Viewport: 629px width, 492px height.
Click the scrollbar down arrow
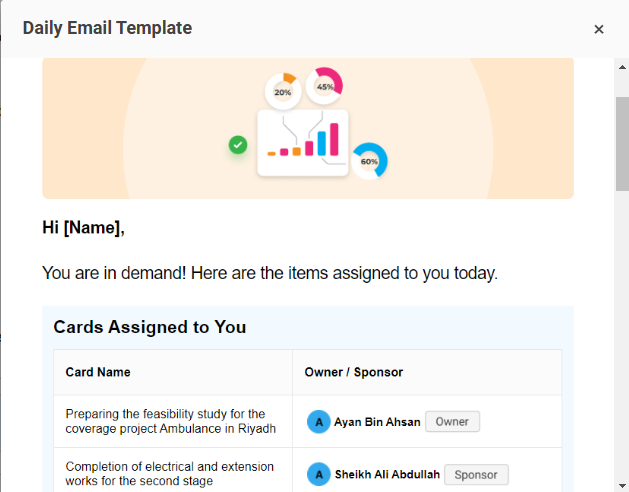(622, 485)
